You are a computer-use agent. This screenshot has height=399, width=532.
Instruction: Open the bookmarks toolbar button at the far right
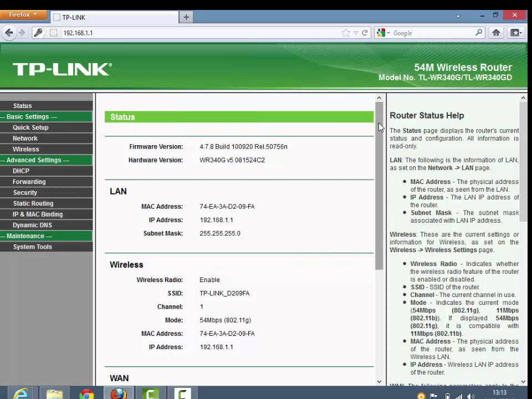(x=516, y=33)
